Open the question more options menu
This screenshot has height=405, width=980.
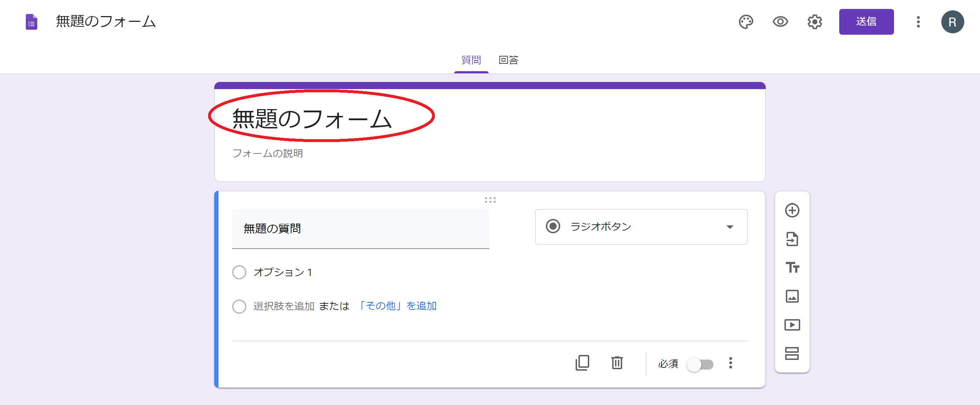pyautogui.click(x=730, y=363)
